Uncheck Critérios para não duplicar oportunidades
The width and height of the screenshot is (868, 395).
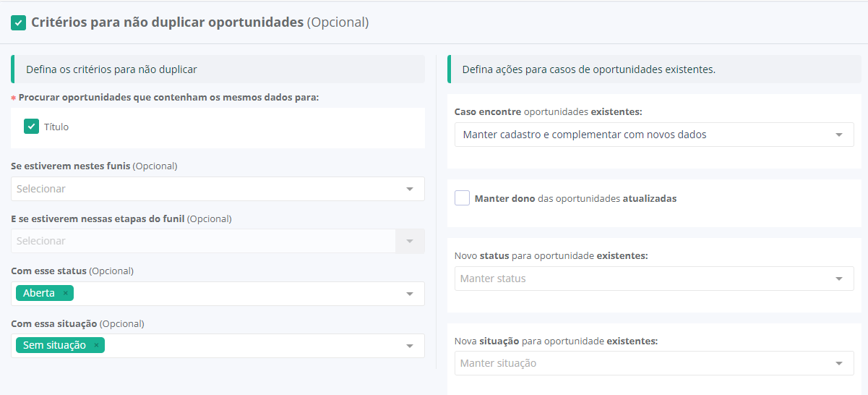tap(19, 23)
